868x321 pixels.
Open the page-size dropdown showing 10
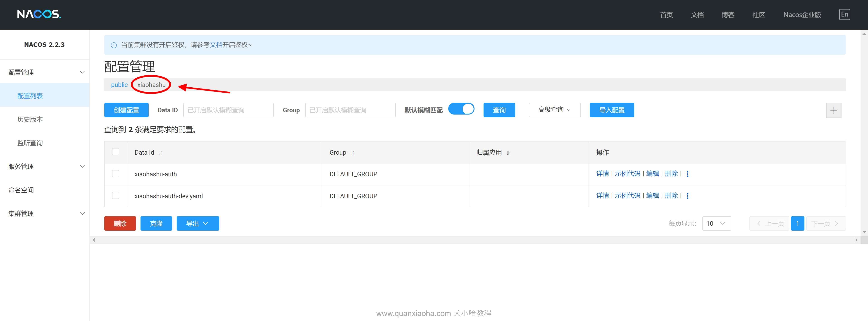pos(716,224)
